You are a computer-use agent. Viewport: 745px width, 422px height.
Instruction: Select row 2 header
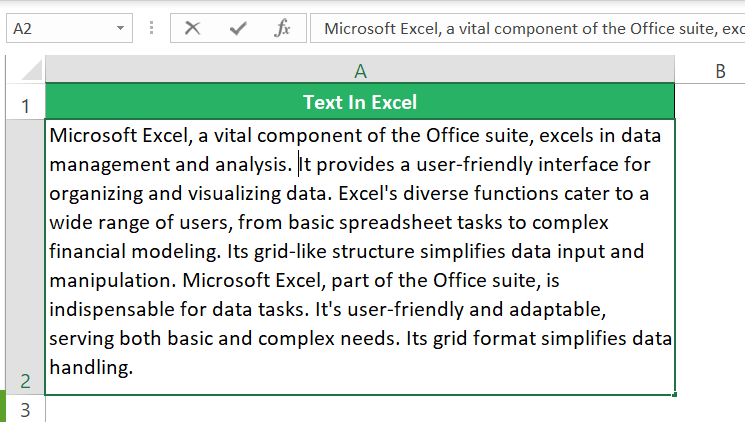click(24, 257)
